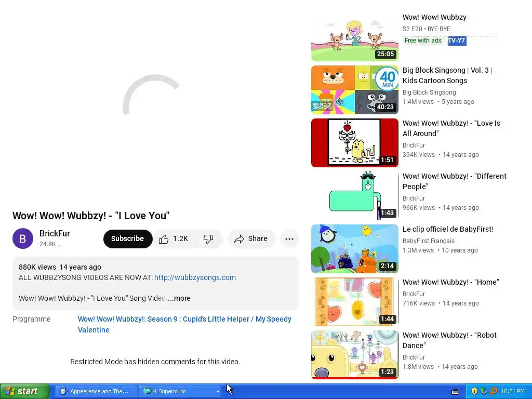The width and height of the screenshot is (532, 399).
Task: Open the three-dot more actions menu
Action: pos(289,239)
